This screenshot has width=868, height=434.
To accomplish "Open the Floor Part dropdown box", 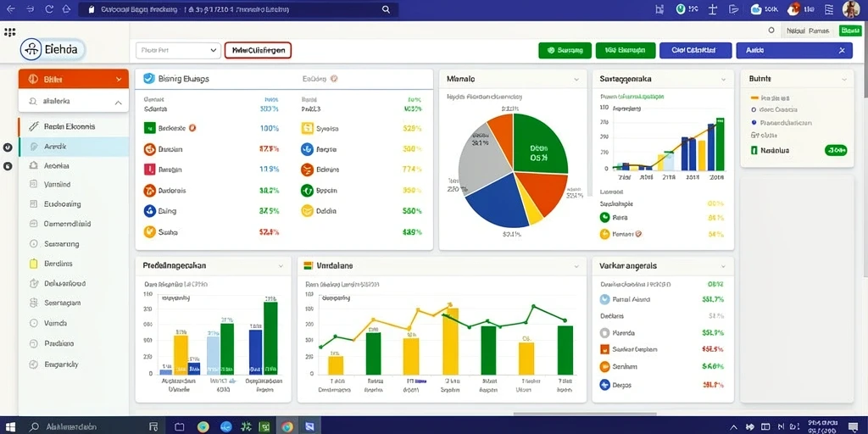I will click(178, 50).
